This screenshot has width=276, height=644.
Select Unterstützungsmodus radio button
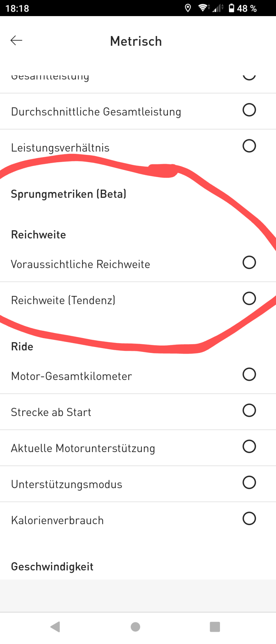point(249,483)
